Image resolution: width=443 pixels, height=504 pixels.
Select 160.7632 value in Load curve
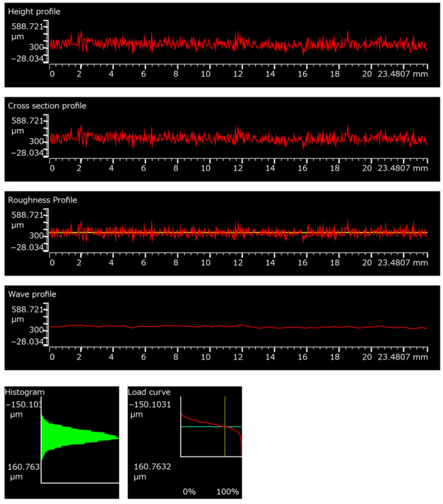[152, 466]
